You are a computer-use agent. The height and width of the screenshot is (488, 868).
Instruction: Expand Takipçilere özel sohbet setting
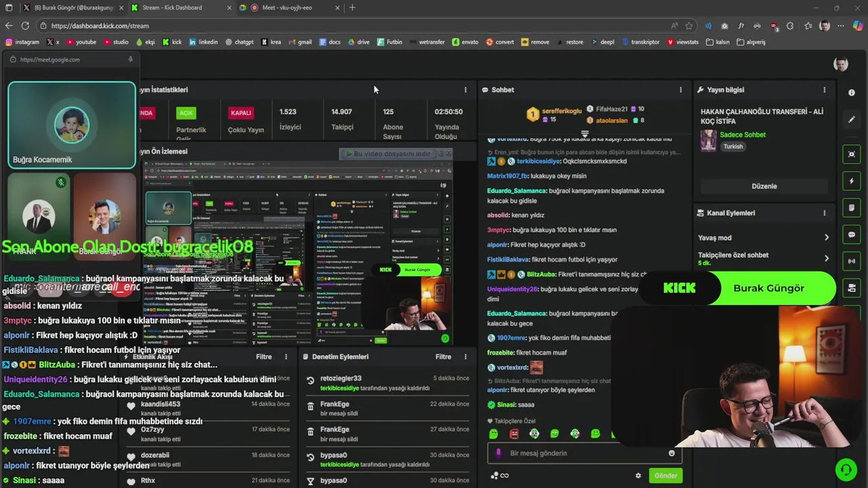[764, 258]
